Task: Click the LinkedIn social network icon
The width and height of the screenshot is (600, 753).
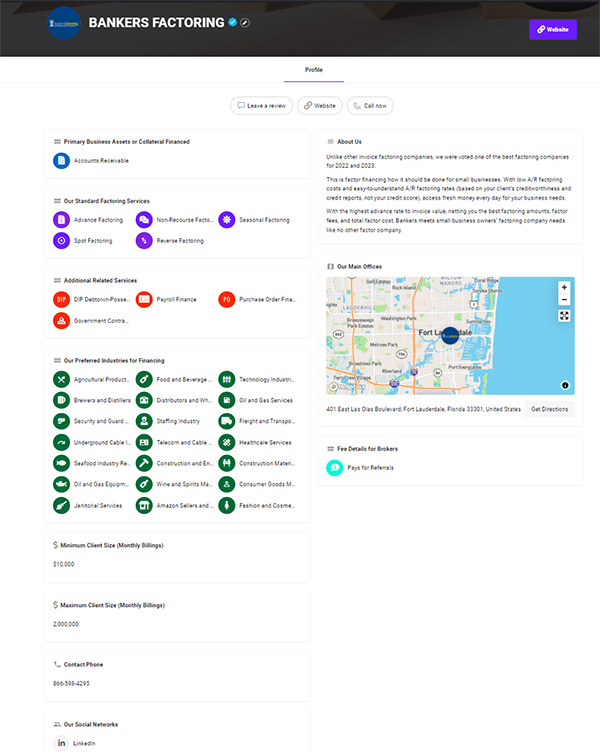Action: point(61,743)
